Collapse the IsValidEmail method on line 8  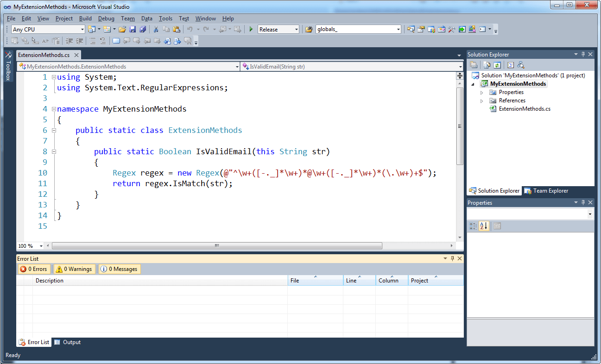pyautogui.click(x=54, y=152)
